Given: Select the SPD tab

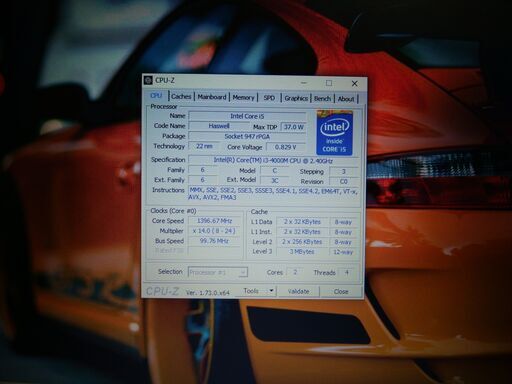Looking at the screenshot, I should [269, 98].
